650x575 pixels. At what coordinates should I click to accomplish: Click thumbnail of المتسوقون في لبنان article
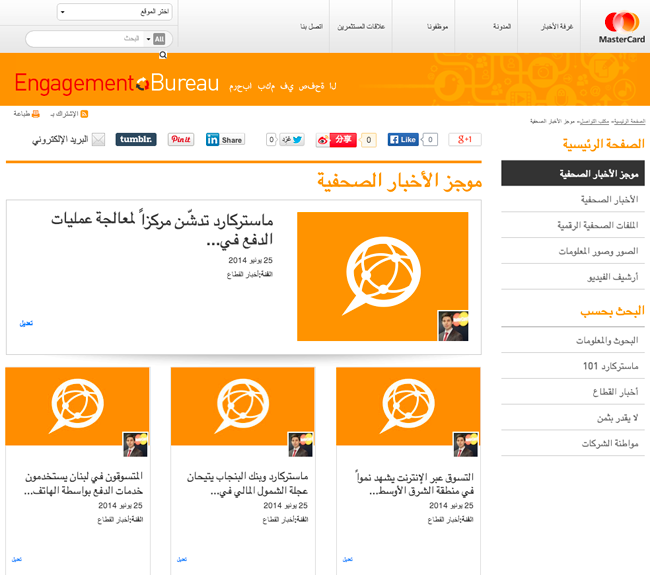[77, 407]
